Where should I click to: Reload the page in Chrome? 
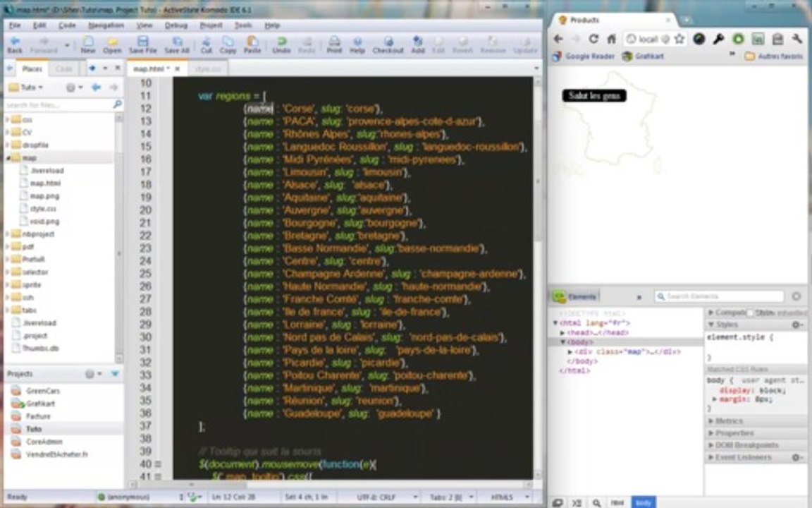(593, 39)
